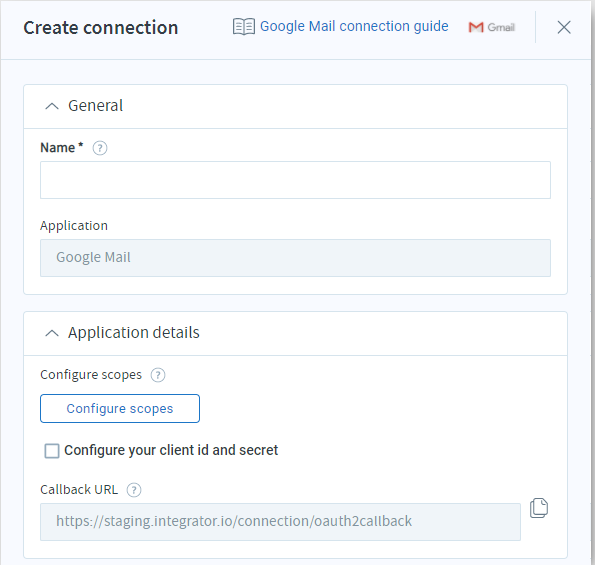Image resolution: width=595 pixels, height=565 pixels.
Task: Click the staging.integrator.io callback URL field
Action: point(280,521)
